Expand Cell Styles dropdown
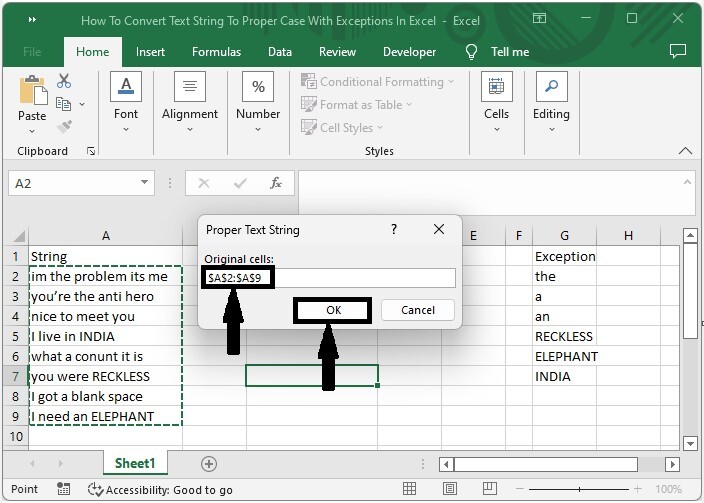704x503 pixels. (380, 128)
